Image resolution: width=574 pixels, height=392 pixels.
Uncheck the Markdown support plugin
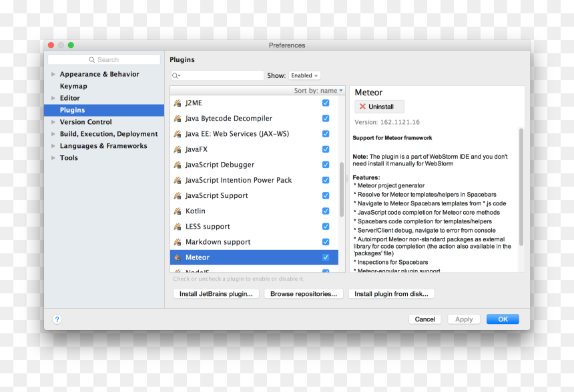pos(326,242)
